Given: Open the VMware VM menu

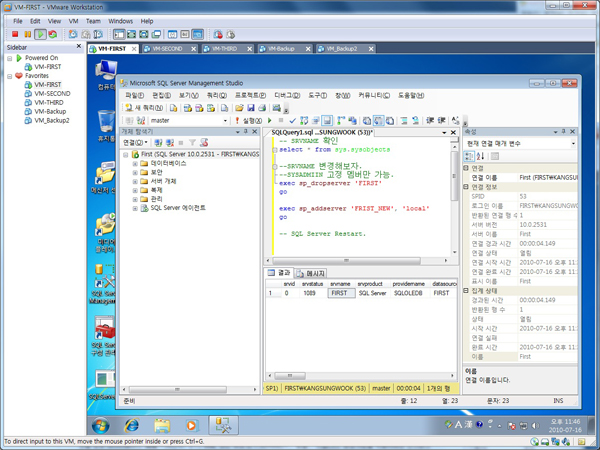Looking at the screenshot, I should click(x=73, y=21).
